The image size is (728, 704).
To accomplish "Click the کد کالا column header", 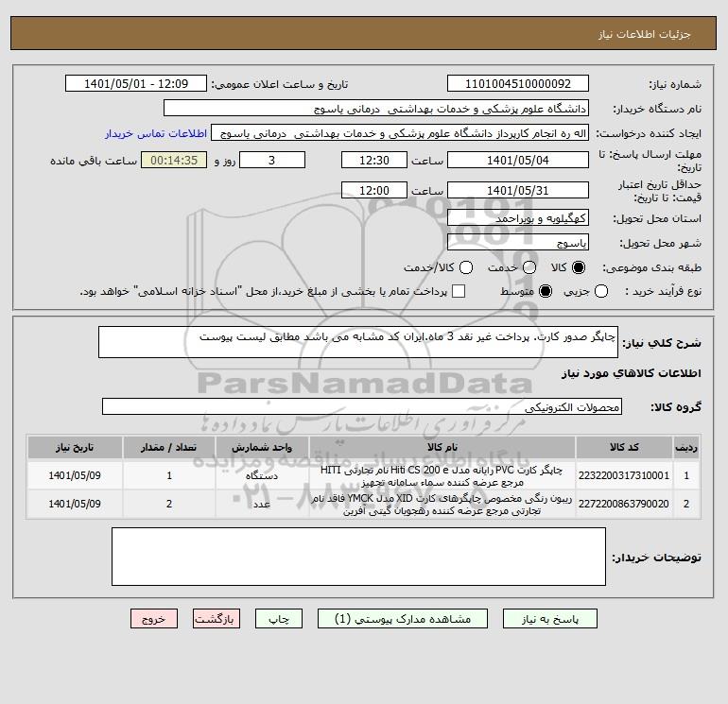I will (x=624, y=447).
